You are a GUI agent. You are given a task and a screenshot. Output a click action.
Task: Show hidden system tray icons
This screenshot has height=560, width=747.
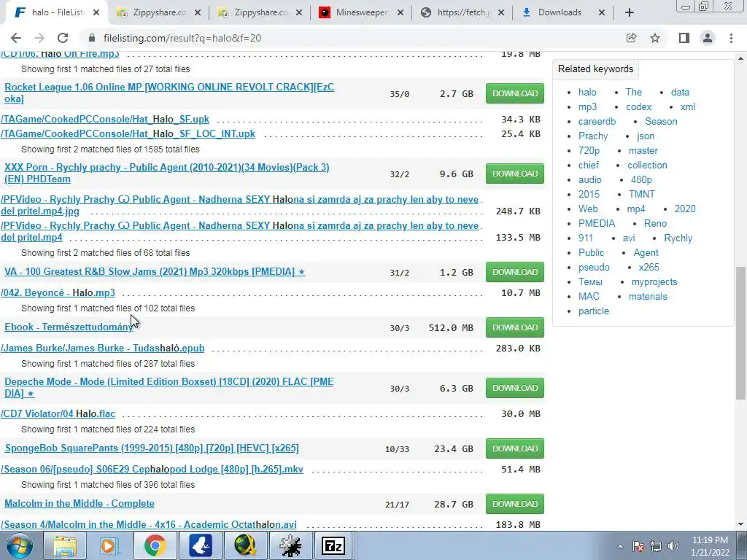point(620,546)
